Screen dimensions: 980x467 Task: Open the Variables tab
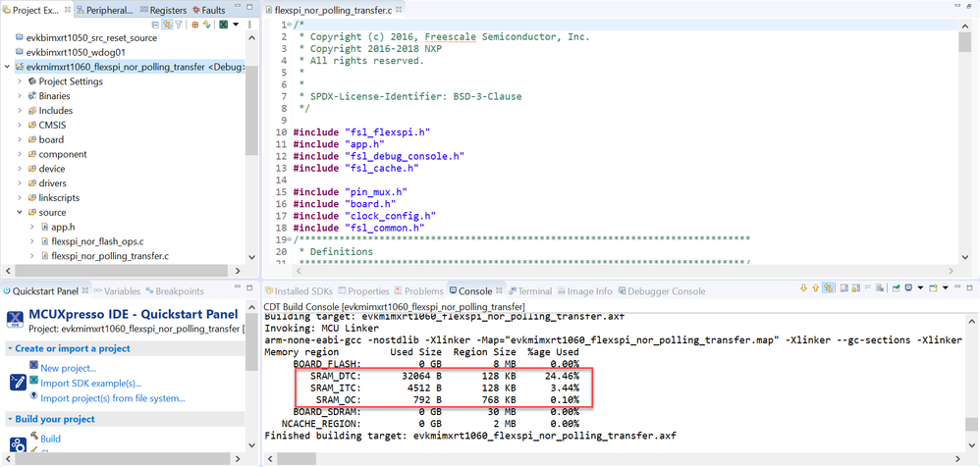click(117, 291)
